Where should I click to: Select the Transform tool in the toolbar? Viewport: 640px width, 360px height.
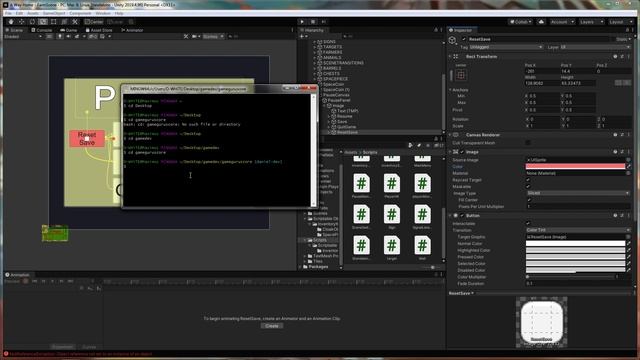click(64, 22)
